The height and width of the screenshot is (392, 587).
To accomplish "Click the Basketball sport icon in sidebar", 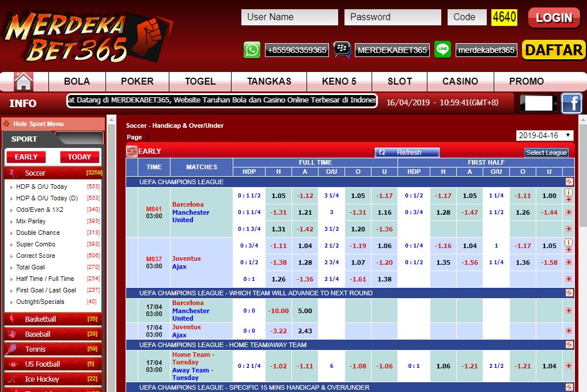I will click(x=12, y=319).
